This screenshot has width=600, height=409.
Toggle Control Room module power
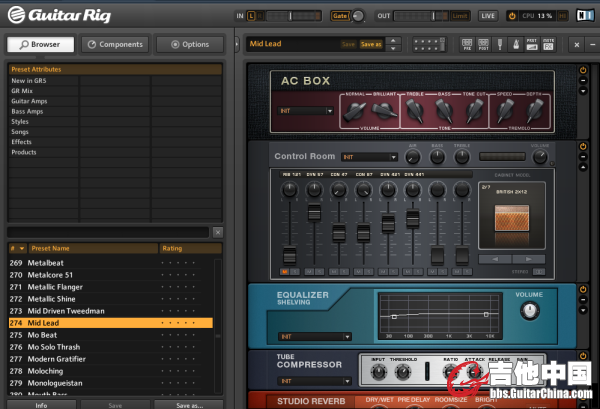click(583, 146)
